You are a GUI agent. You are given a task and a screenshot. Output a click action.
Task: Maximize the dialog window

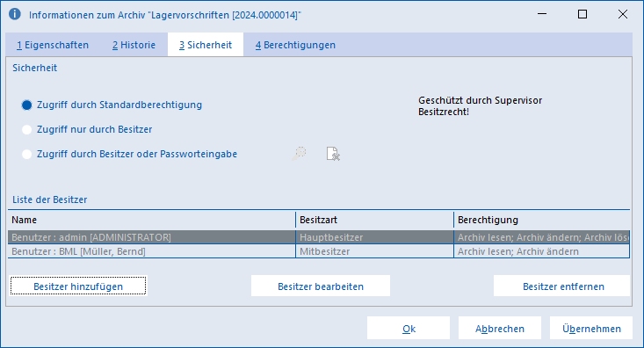pyautogui.click(x=582, y=14)
